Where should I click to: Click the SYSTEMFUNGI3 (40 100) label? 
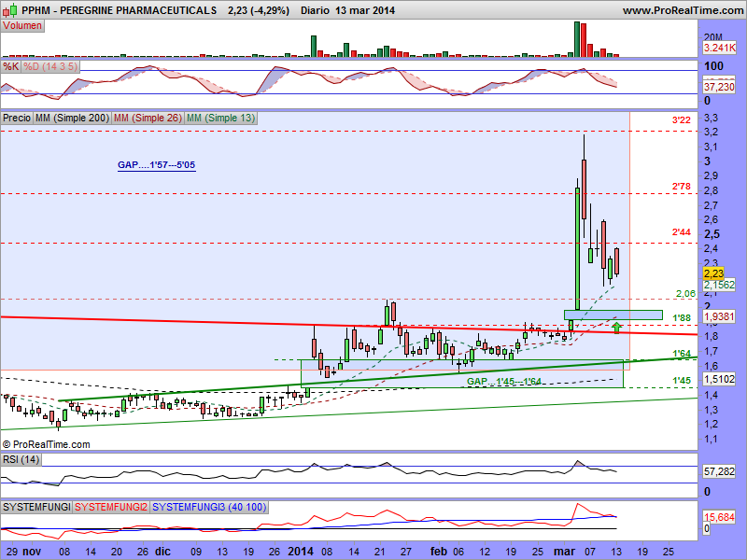209,507
